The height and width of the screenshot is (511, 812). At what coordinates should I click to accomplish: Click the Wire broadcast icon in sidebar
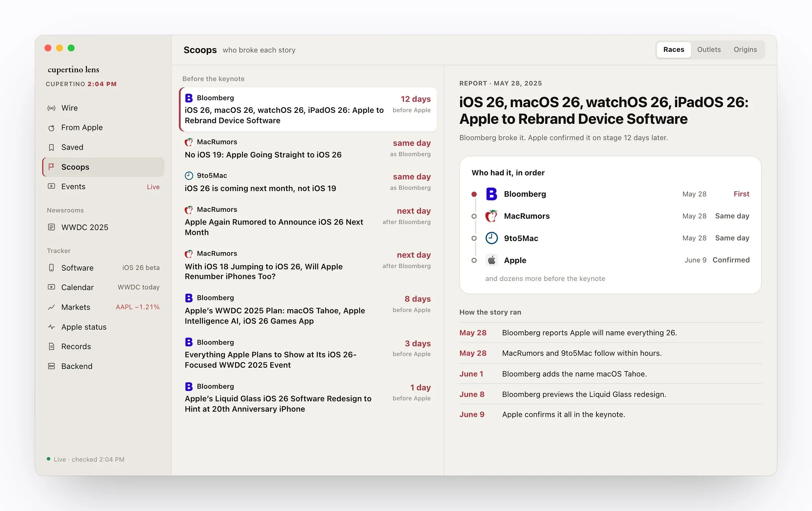[52, 108]
